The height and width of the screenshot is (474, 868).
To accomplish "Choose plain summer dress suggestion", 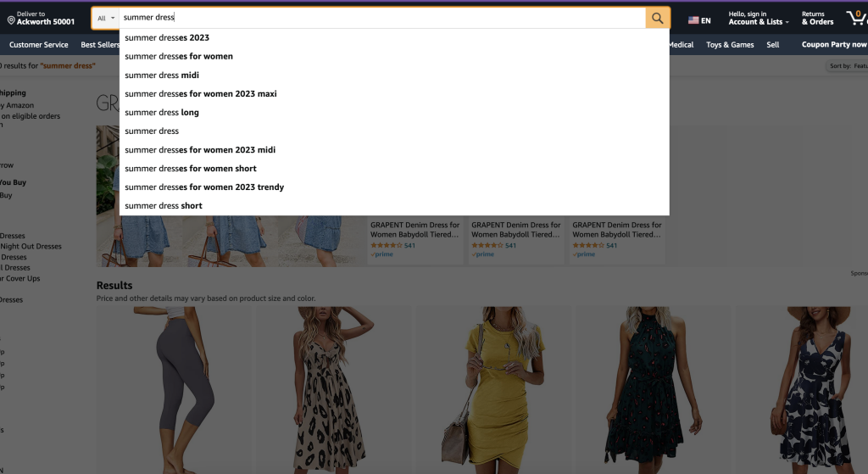I will point(394,131).
